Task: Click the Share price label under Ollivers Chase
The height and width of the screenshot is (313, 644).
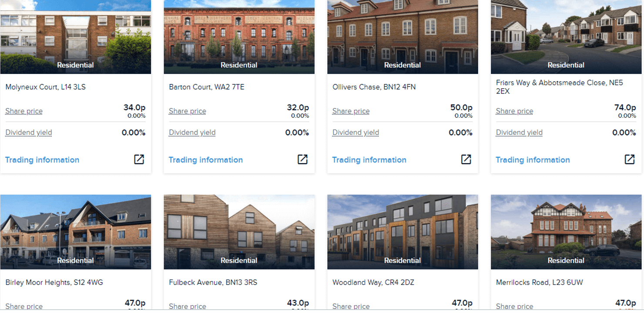Action: 351,111
